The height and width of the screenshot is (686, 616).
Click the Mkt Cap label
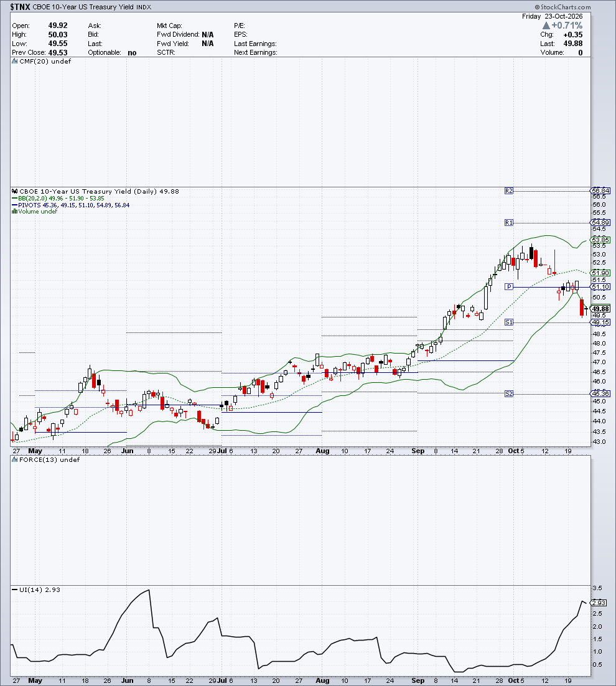point(169,26)
